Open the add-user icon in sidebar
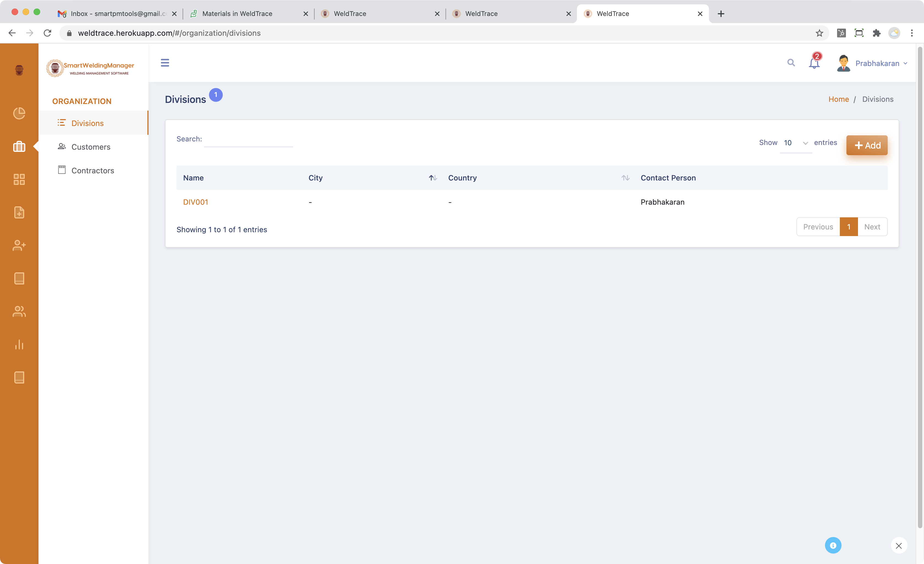The image size is (924, 564). 19,245
